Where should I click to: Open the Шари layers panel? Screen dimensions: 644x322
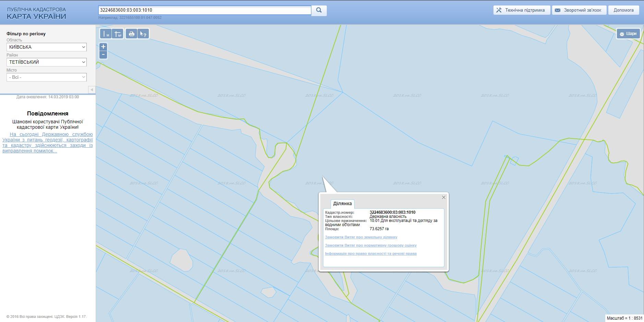(628, 34)
